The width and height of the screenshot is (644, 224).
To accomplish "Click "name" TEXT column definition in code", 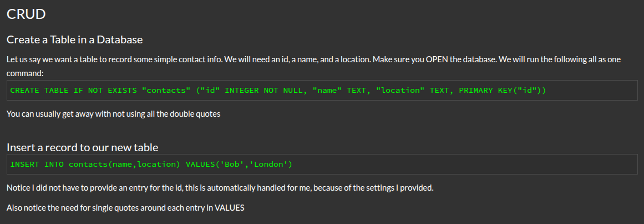I will click(x=339, y=90).
